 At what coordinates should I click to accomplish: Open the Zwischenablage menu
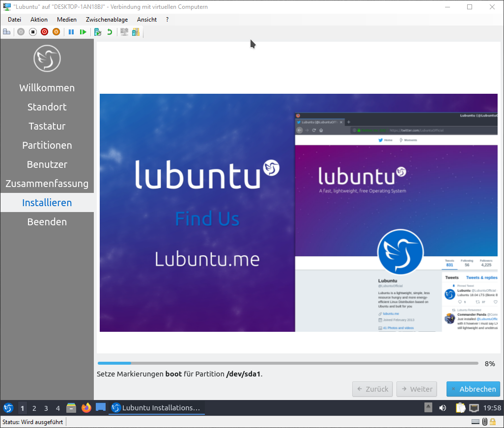pos(107,20)
